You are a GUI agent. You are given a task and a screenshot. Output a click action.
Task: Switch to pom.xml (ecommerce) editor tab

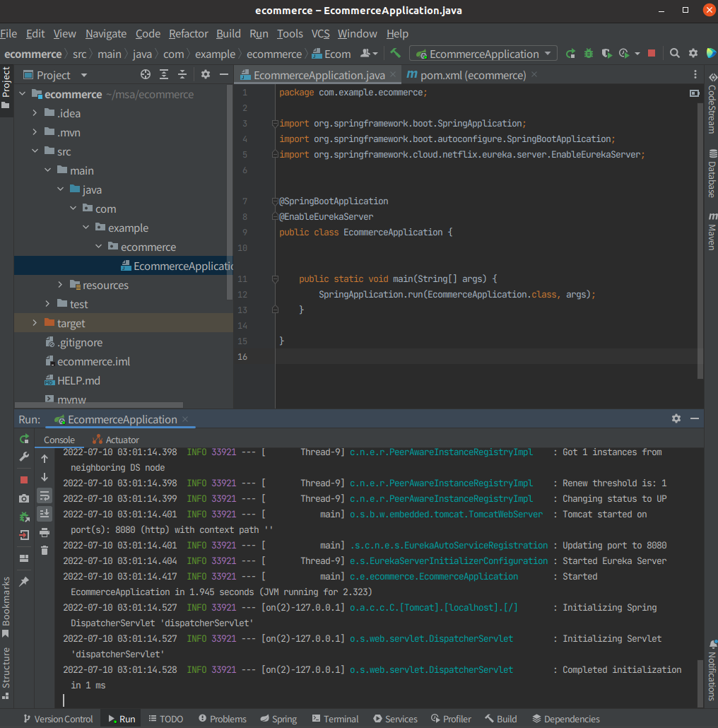point(472,75)
